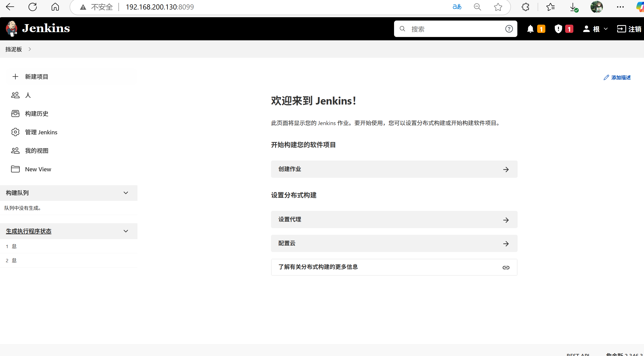Click the Jenkins butler logo icon
644x356 pixels.
pos(11,29)
